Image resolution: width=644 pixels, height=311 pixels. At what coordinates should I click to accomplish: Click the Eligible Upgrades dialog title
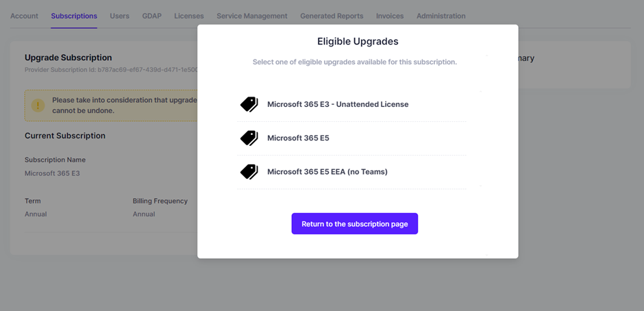(x=358, y=42)
